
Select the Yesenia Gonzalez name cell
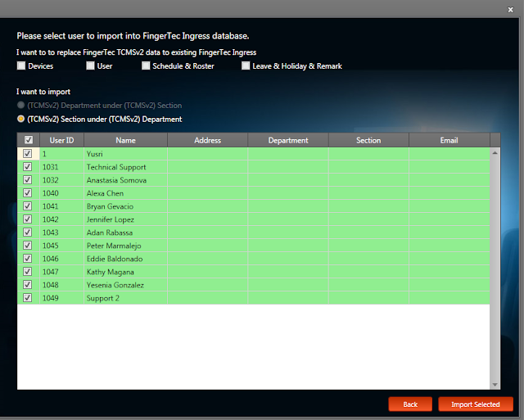point(125,285)
